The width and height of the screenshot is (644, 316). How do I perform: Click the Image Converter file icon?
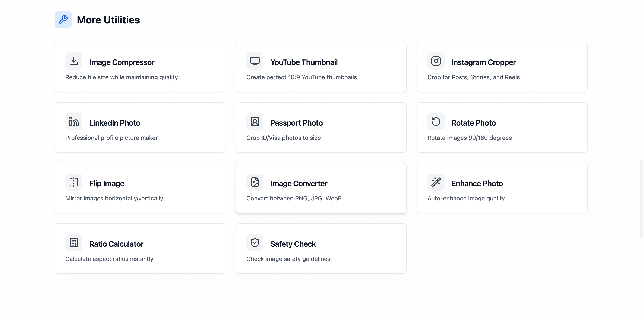[255, 182]
